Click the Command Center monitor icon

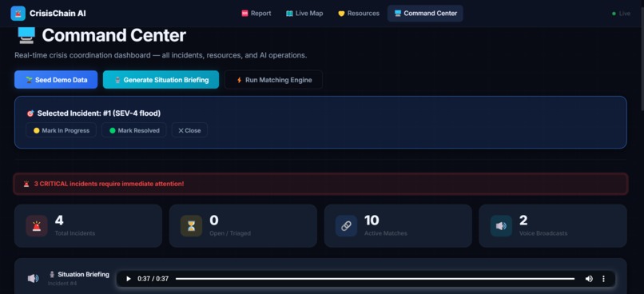26,36
